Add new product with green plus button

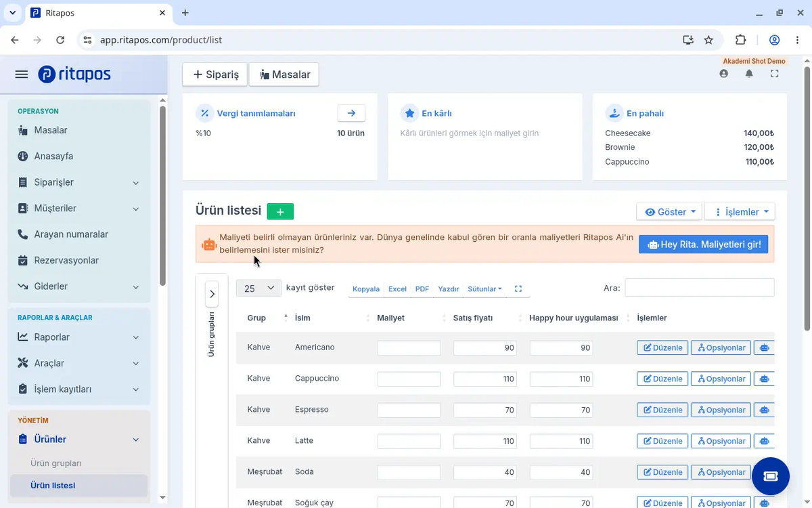(280, 211)
